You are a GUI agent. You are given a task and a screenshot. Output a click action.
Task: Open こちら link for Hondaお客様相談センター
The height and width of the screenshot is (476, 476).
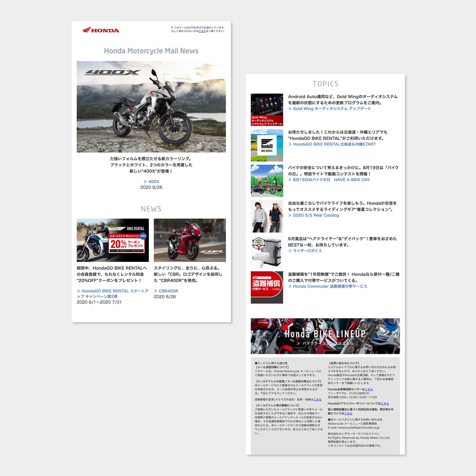(369, 389)
